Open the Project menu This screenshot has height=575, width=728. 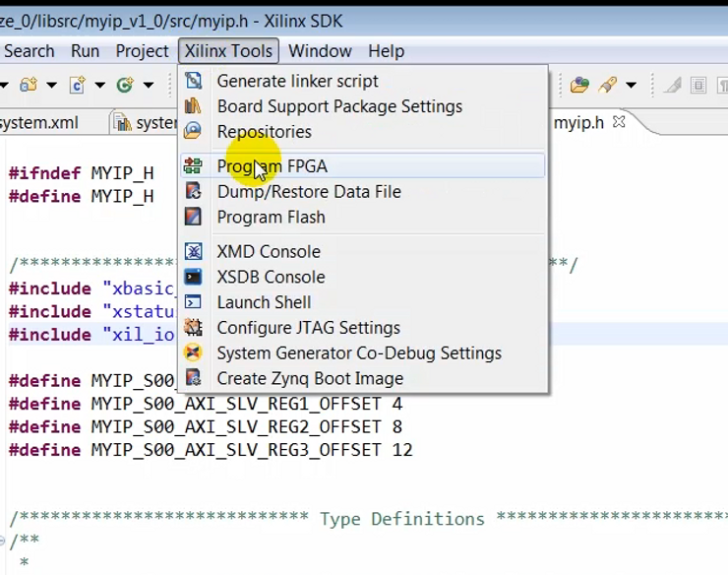point(142,51)
